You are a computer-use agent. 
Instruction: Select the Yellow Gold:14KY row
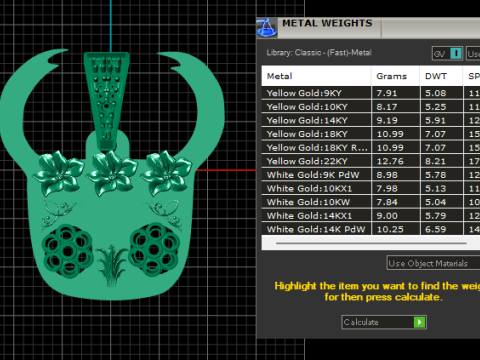coord(371,120)
